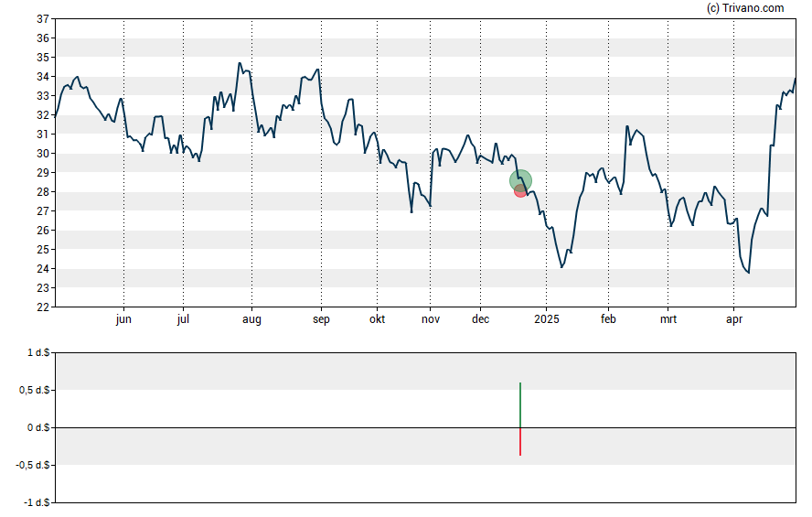
Task: Click the 'aug' month label
Action: point(251,319)
